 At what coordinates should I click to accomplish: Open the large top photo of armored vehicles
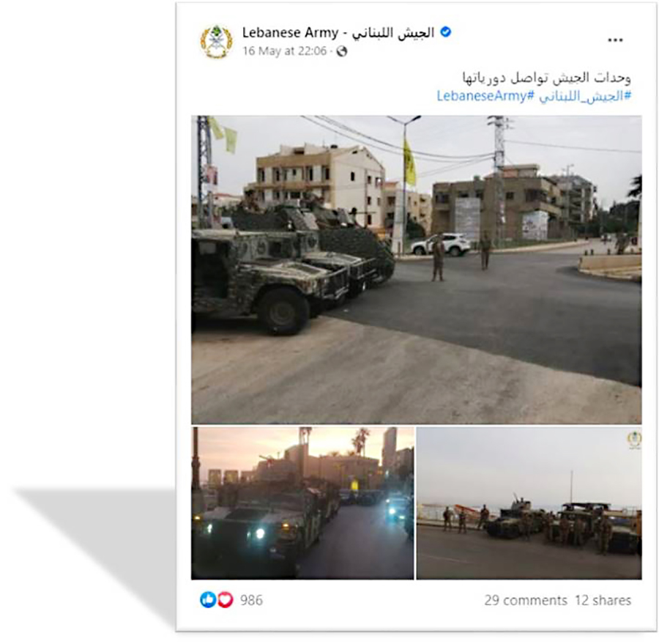416,269
